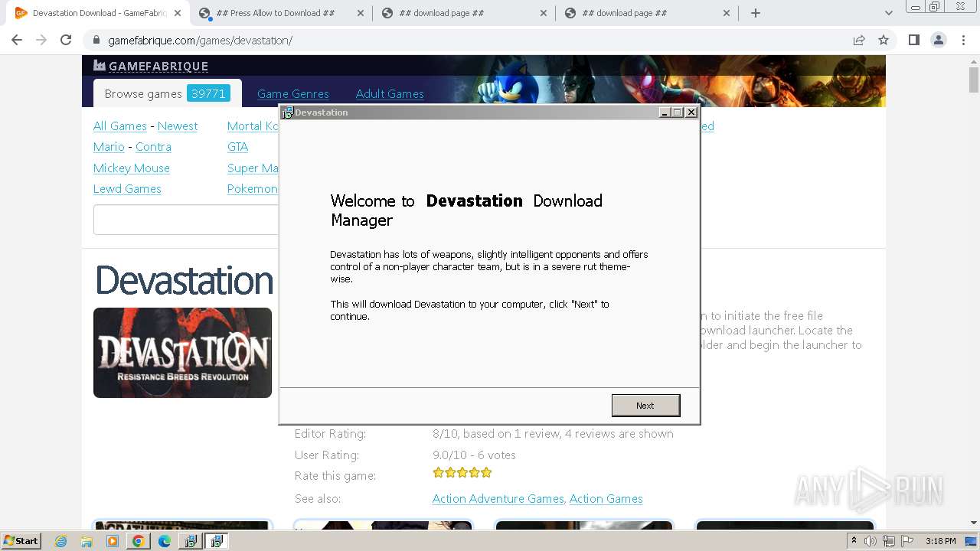
Task: Open File Explorer from taskbar
Action: [87, 541]
